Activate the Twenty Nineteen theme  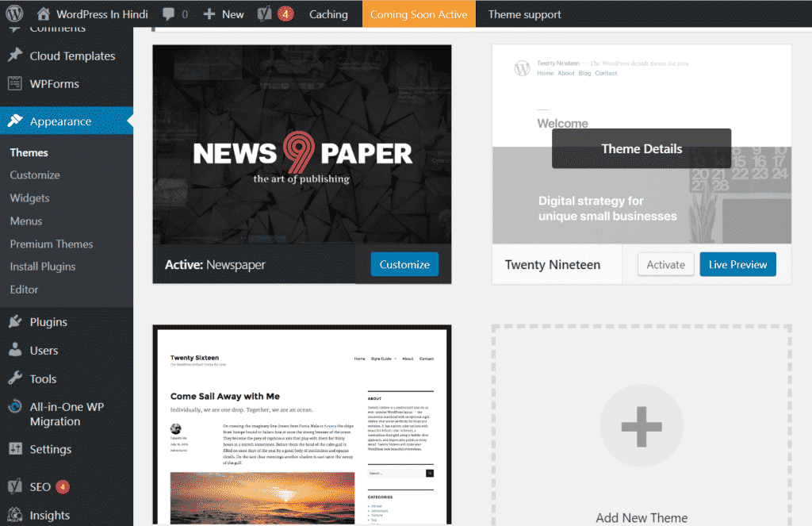(665, 264)
